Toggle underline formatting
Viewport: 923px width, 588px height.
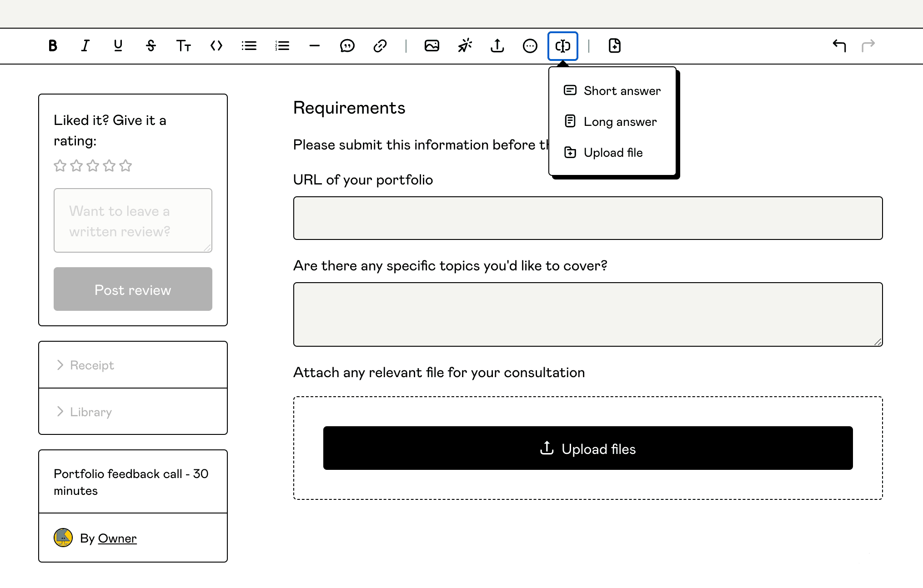[118, 46]
